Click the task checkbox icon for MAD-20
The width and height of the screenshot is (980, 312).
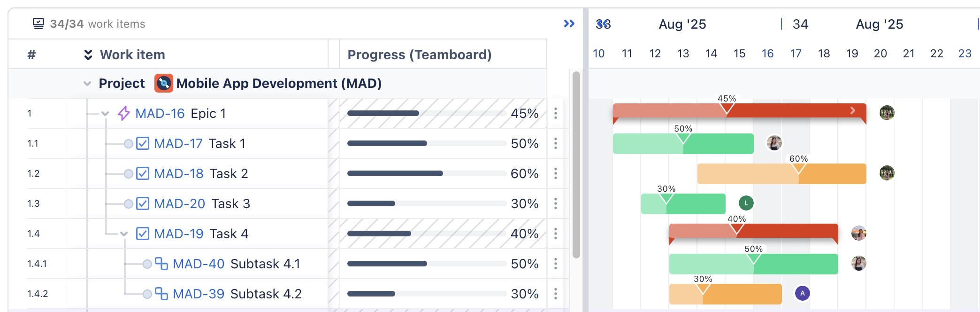tap(142, 203)
